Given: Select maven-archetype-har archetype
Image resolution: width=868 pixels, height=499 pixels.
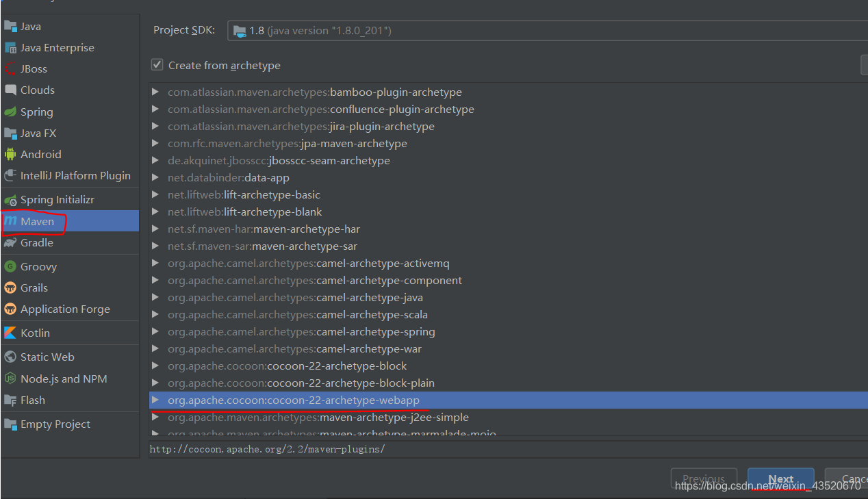Looking at the screenshot, I should point(509,229).
